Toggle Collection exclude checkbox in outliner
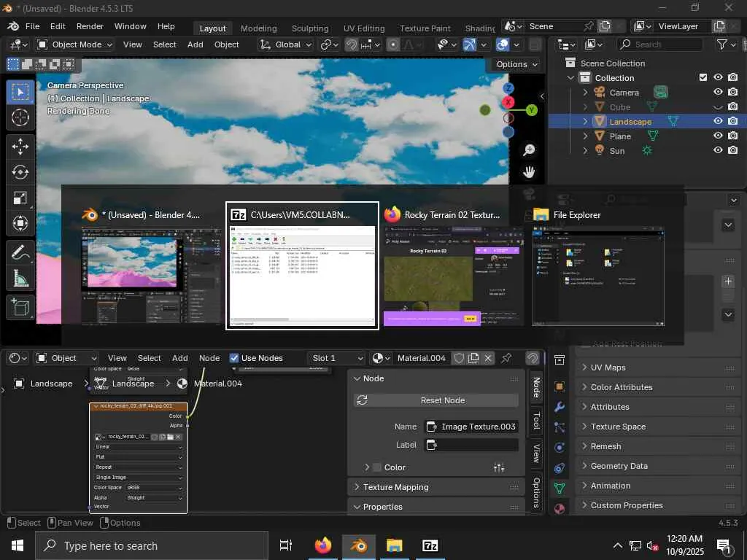747x560 pixels. 703,77
